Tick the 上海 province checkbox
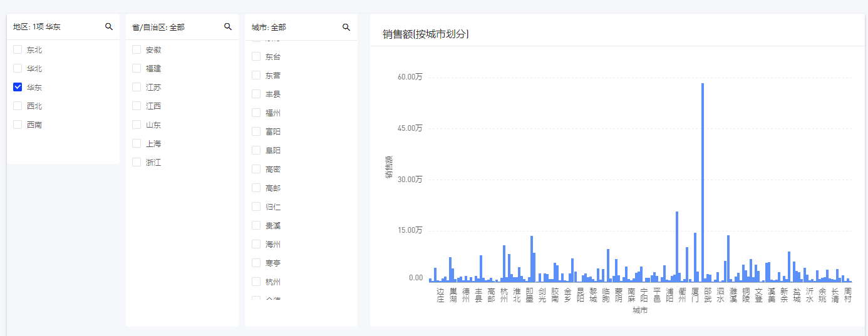 137,143
